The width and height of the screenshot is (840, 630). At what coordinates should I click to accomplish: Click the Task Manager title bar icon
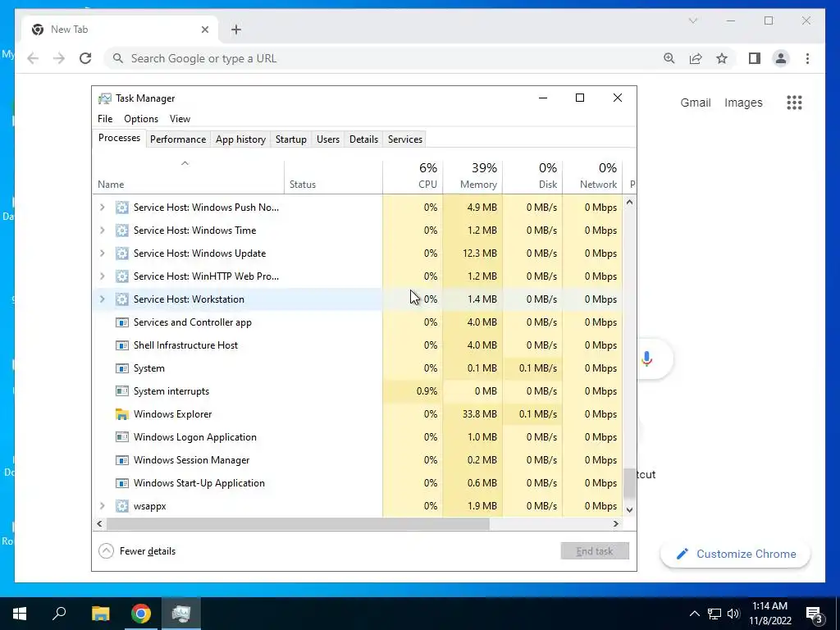click(105, 98)
